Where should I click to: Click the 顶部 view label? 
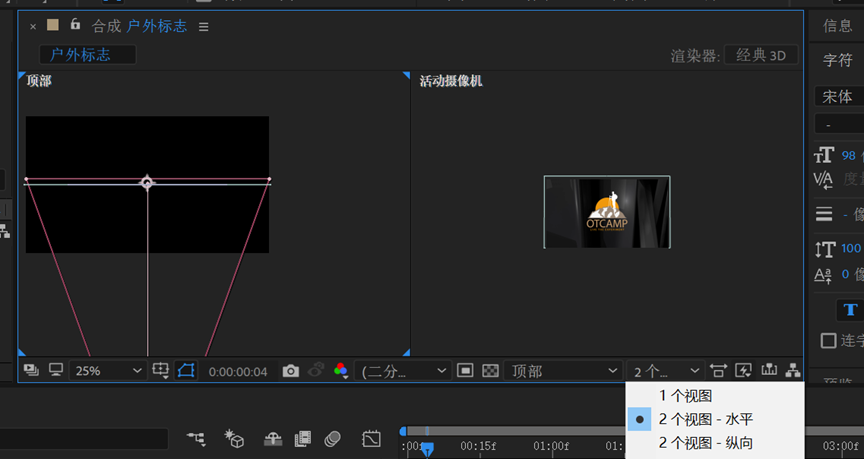(x=39, y=81)
